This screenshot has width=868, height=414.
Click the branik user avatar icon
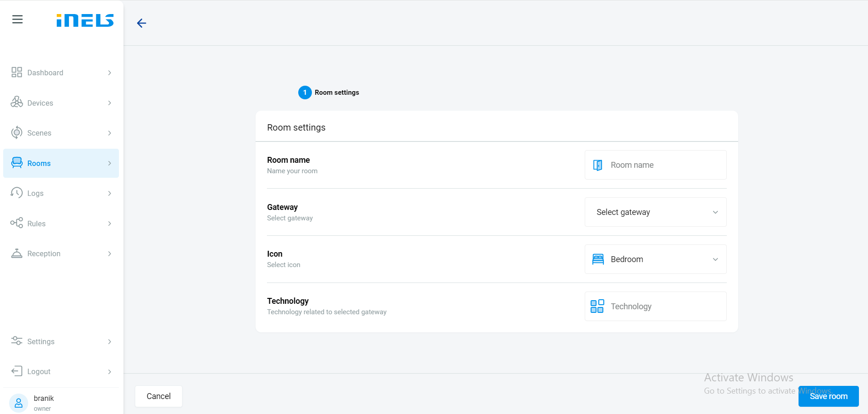point(19,403)
